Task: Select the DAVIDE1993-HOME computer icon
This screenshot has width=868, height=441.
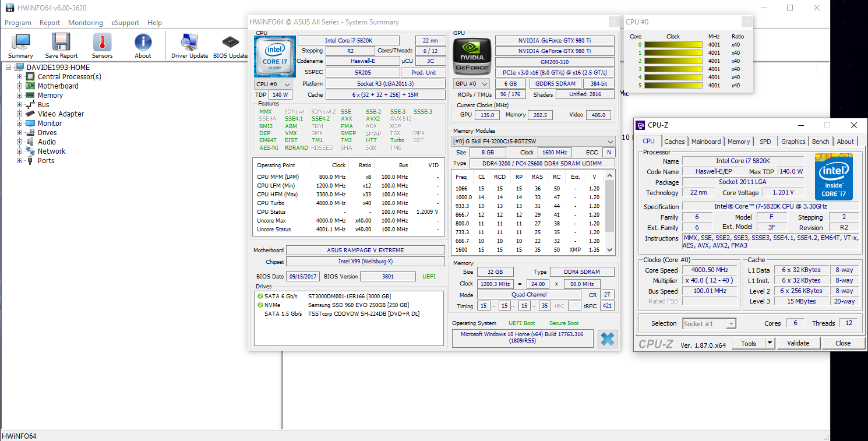Action: [20, 67]
